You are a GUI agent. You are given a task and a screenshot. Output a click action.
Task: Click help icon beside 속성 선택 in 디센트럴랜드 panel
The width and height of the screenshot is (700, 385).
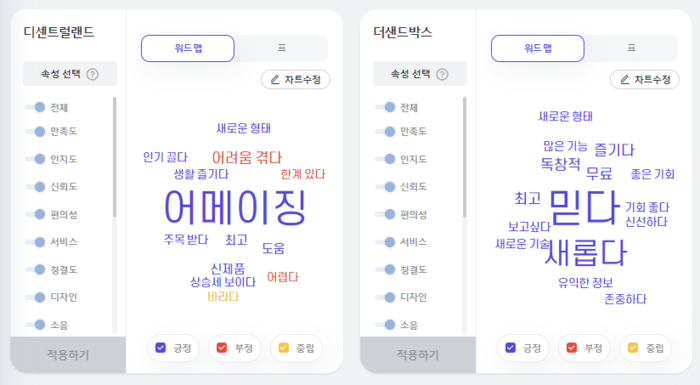(92, 74)
